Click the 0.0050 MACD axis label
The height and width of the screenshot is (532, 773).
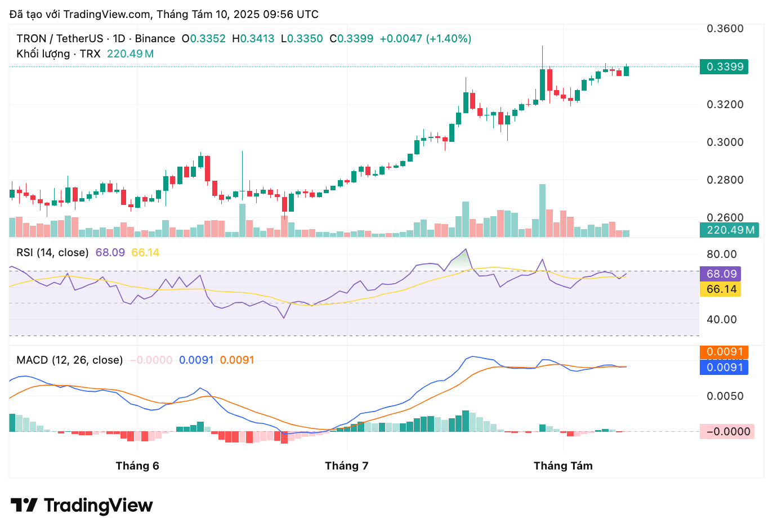click(x=725, y=396)
